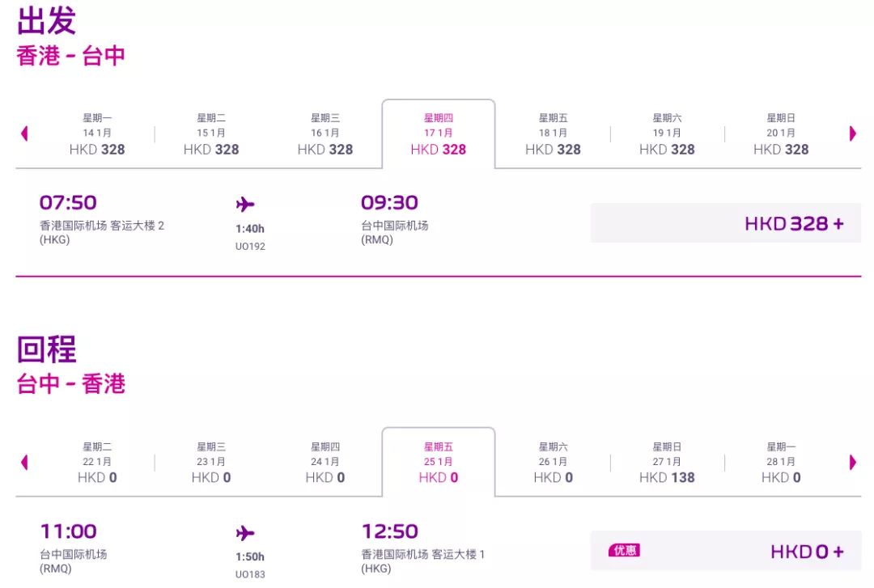The width and height of the screenshot is (874, 588).
Task: Select departure date 19 1月 Saturday
Action: (667, 134)
